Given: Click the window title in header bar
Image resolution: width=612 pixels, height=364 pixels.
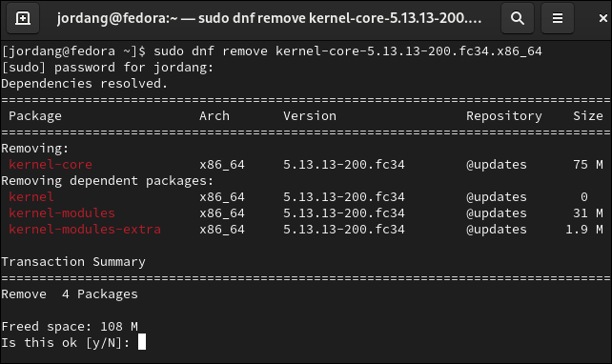Looking at the screenshot, I should tap(269, 18).
